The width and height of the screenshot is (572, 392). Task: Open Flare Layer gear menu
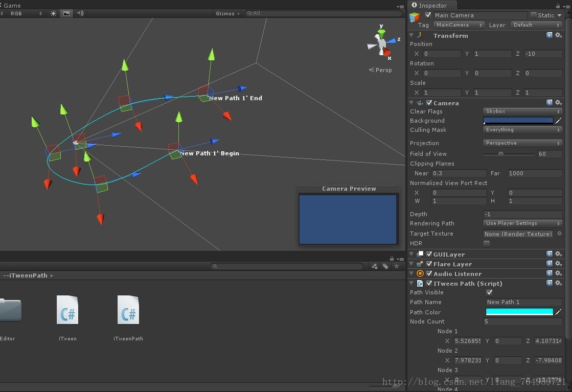point(558,263)
